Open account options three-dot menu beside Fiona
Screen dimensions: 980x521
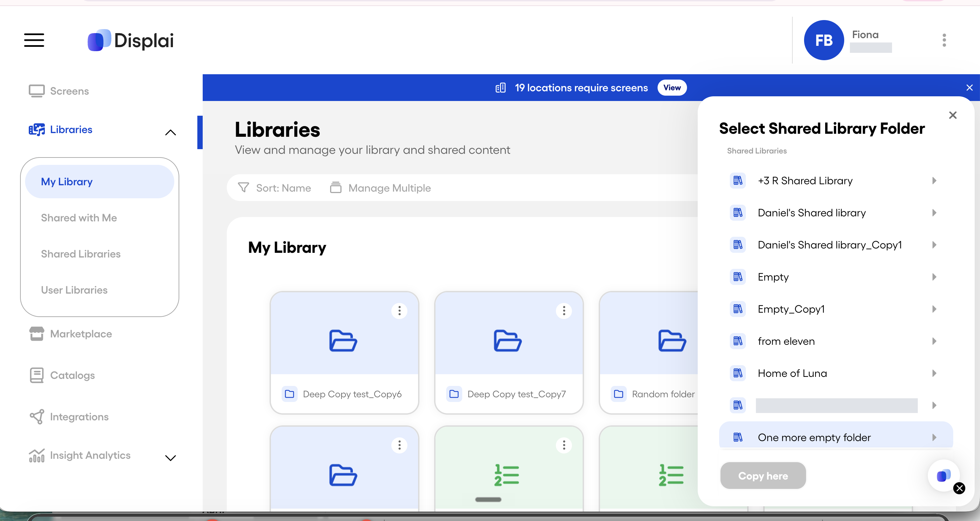tap(944, 40)
